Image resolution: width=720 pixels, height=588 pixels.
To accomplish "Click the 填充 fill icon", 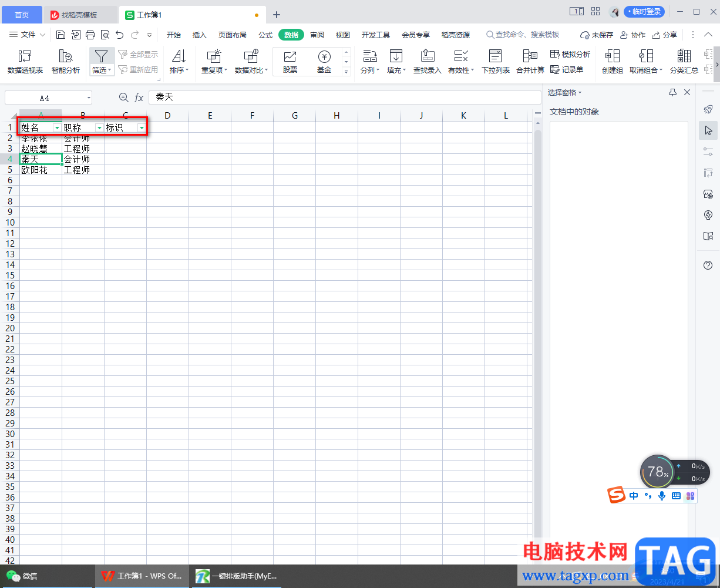I will tap(396, 56).
